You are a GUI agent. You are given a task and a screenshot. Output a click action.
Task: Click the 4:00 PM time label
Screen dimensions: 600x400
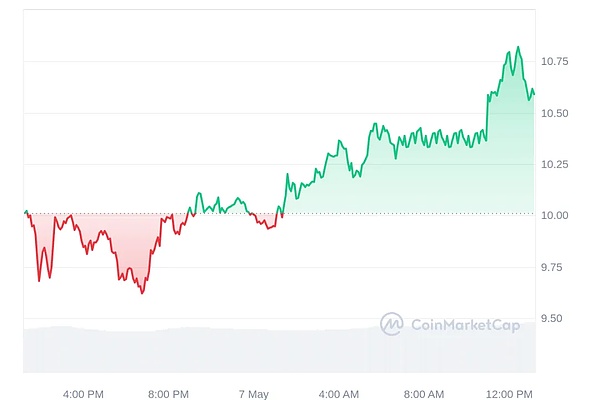(83, 393)
